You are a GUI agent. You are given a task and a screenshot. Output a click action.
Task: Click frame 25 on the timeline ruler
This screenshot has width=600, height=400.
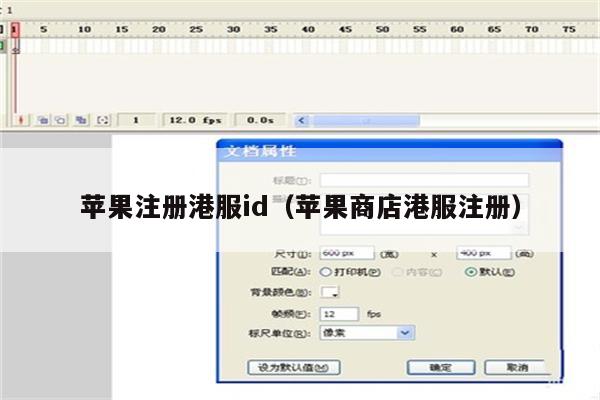tap(196, 29)
